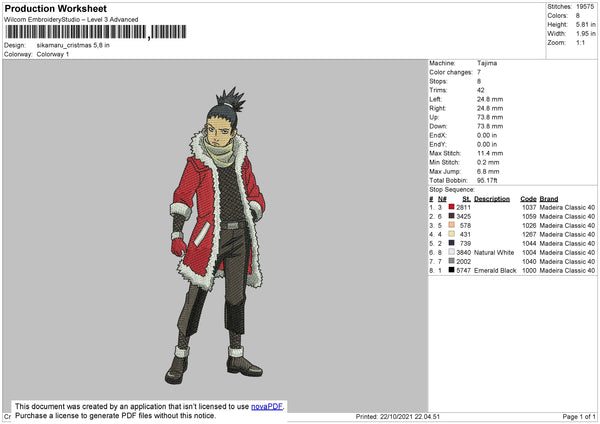Click the 'Printed: 22/10/2021 22.04.51' timestamp
This screenshot has width=600, height=424.
(x=397, y=417)
